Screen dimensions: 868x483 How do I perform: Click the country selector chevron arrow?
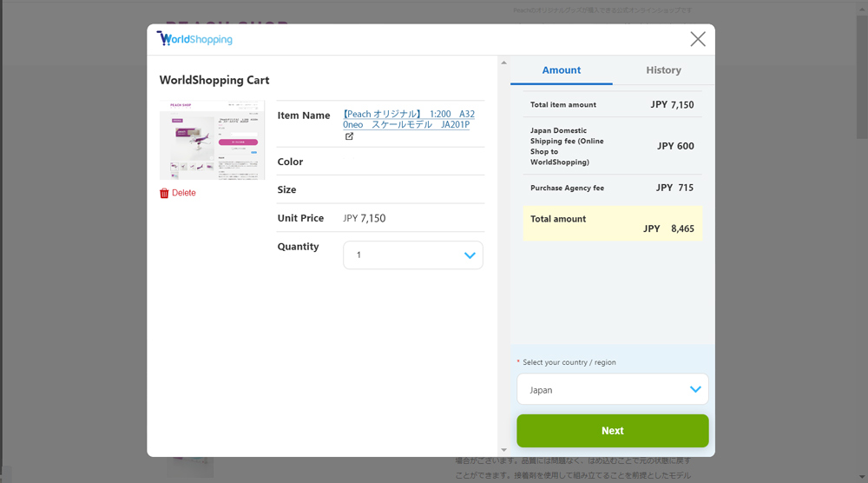(x=694, y=389)
